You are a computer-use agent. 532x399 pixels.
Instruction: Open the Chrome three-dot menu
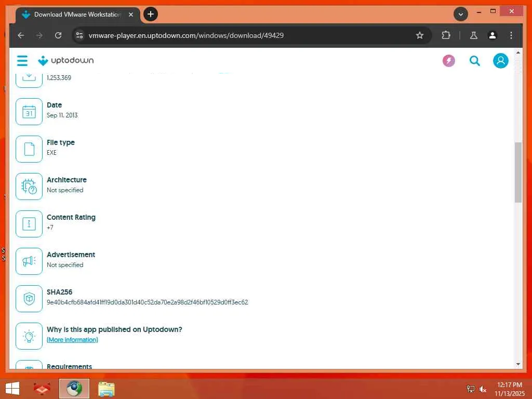click(x=511, y=35)
